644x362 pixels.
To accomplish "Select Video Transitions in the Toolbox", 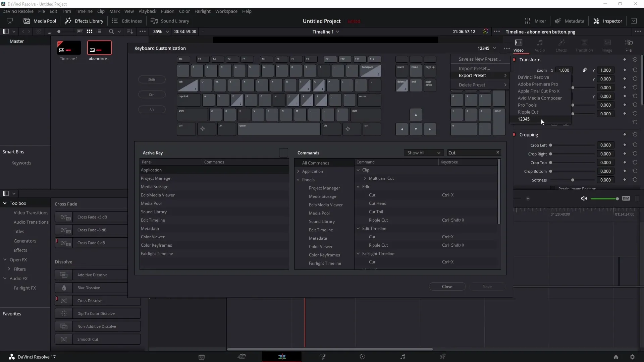I will point(31,213).
